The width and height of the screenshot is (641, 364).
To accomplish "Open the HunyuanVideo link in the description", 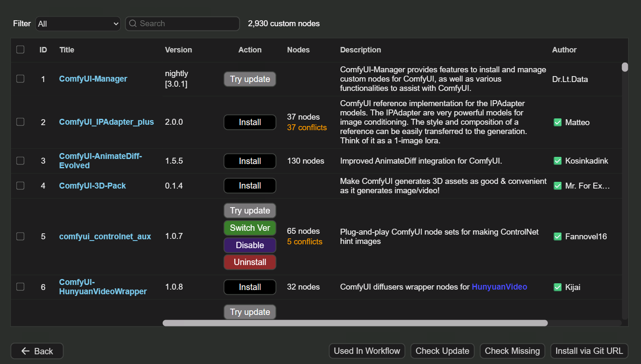I will [x=499, y=287].
